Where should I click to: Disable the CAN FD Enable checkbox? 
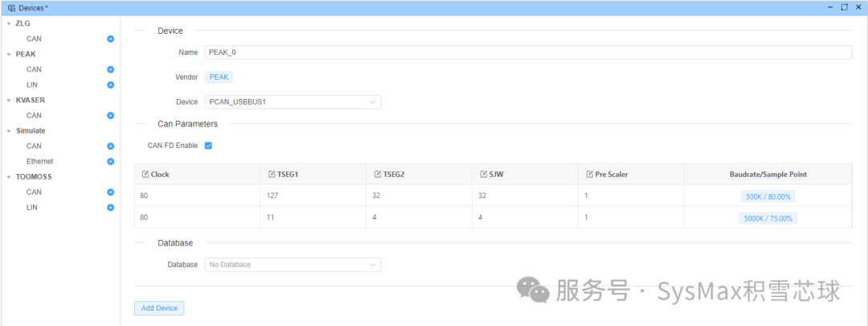(208, 146)
